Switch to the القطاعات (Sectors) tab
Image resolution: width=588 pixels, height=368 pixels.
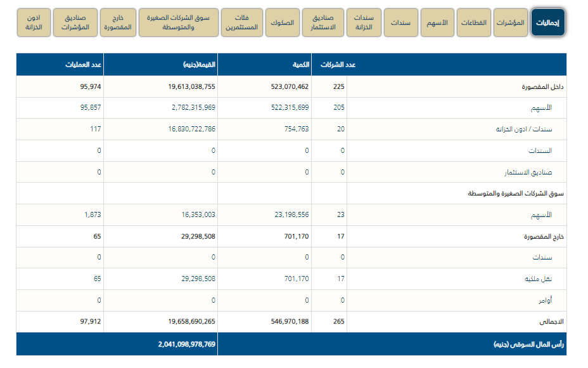pos(473,23)
